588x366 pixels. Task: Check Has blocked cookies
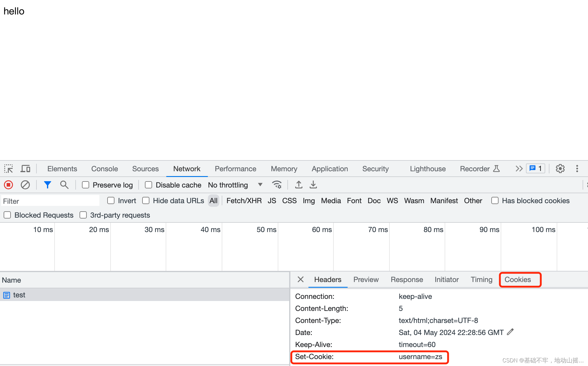[x=495, y=201]
